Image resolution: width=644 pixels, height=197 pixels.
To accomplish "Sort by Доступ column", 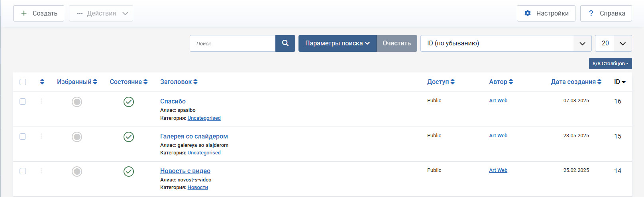I will coord(441,82).
